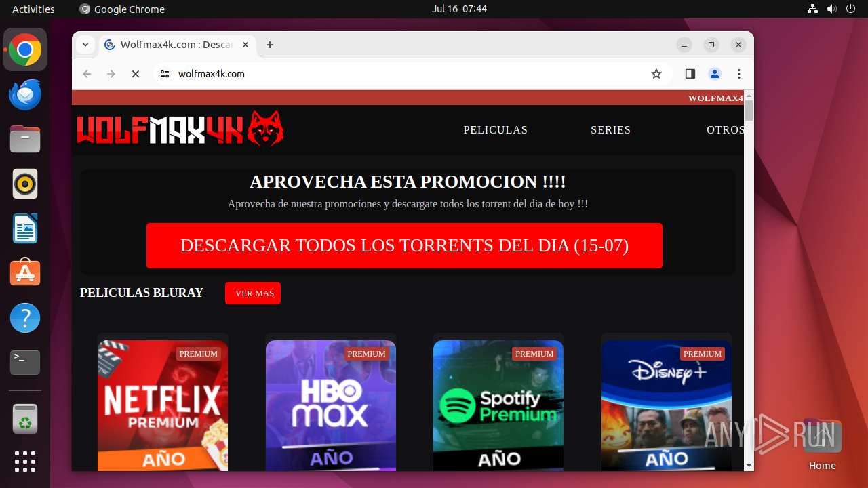Image resolution: width=868 pixels, height=488 pixels.
Task: Click the PREMIUM badge on HBO Max card
Action: [367, 354]
